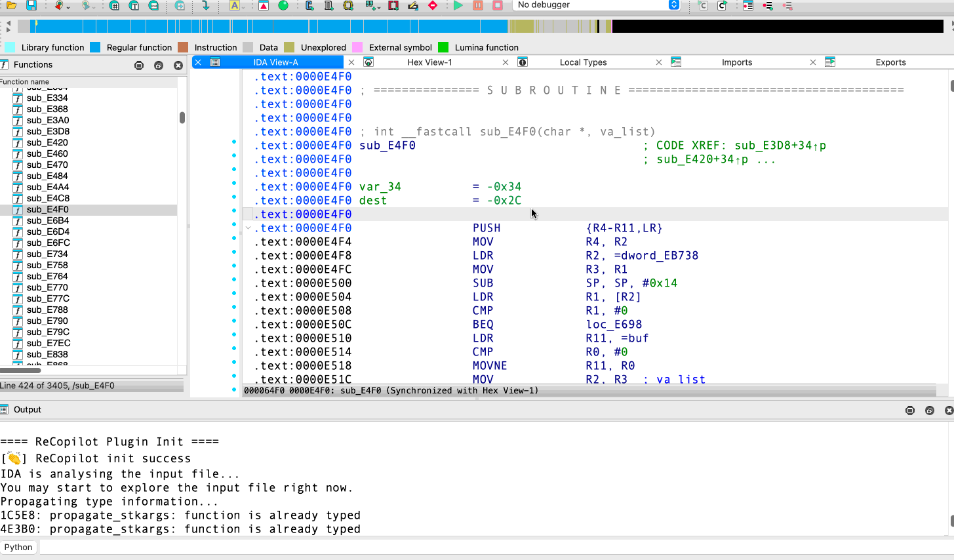Click the pencil edit toolbar icon
The image size is (954, 560).
pyautogui.click(x=413, y=5)
